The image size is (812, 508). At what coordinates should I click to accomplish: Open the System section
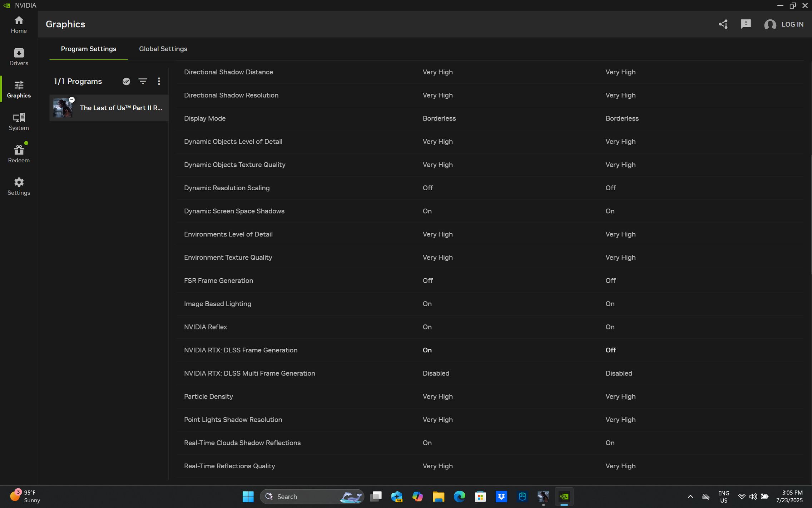tap(19, 122)
